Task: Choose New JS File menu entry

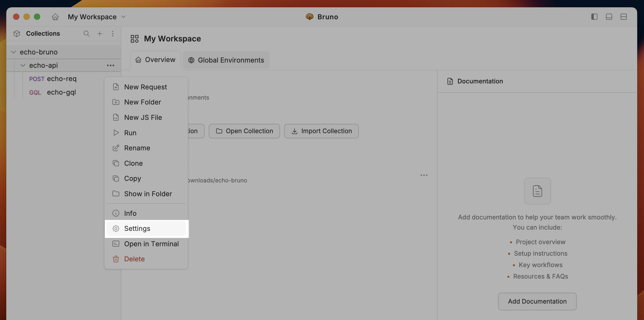Action: pos(146,118)
